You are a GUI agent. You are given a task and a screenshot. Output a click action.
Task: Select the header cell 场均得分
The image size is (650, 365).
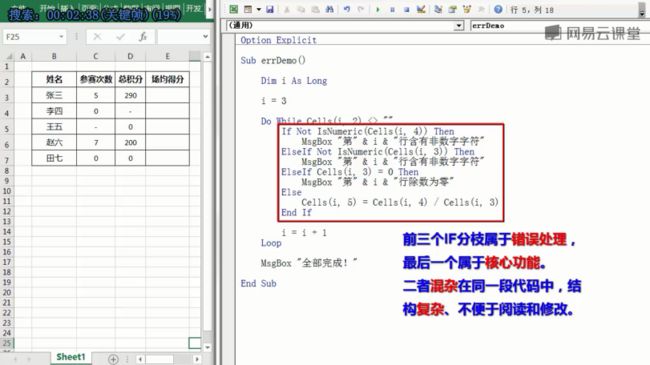pyautogui.click(x=167, y=79)
